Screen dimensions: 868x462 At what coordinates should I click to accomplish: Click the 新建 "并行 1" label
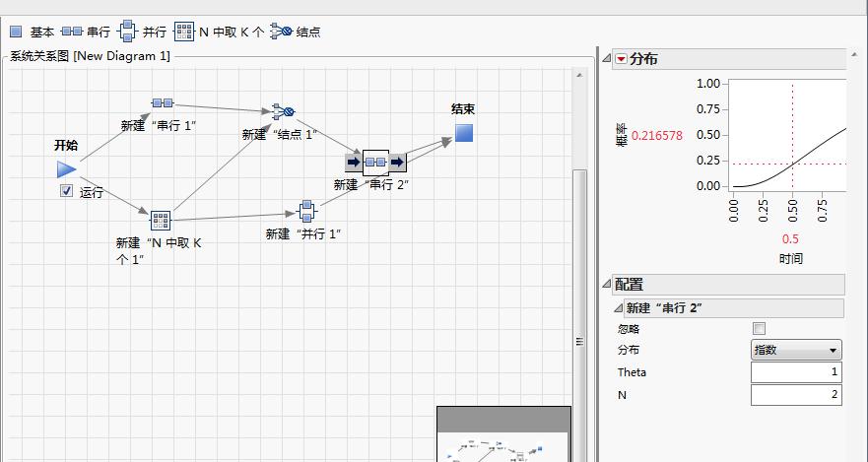pos(303,234)
